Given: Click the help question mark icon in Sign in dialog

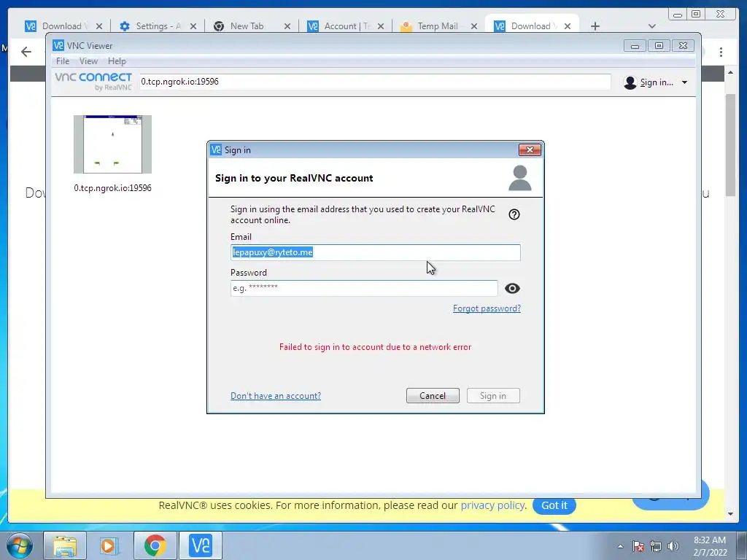Looking at the screenshot, I should (514, 214).
